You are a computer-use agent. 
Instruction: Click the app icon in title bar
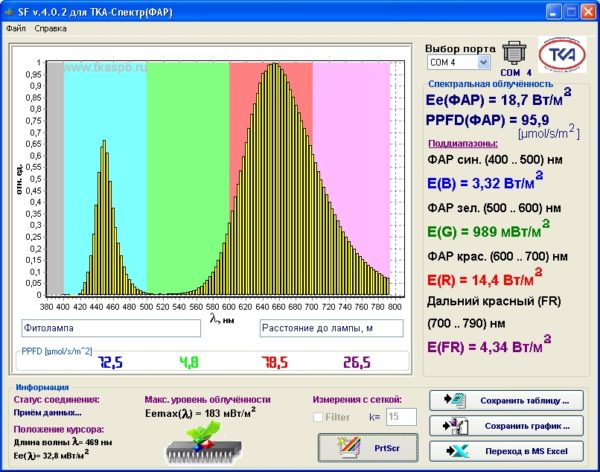pos(8,12)
